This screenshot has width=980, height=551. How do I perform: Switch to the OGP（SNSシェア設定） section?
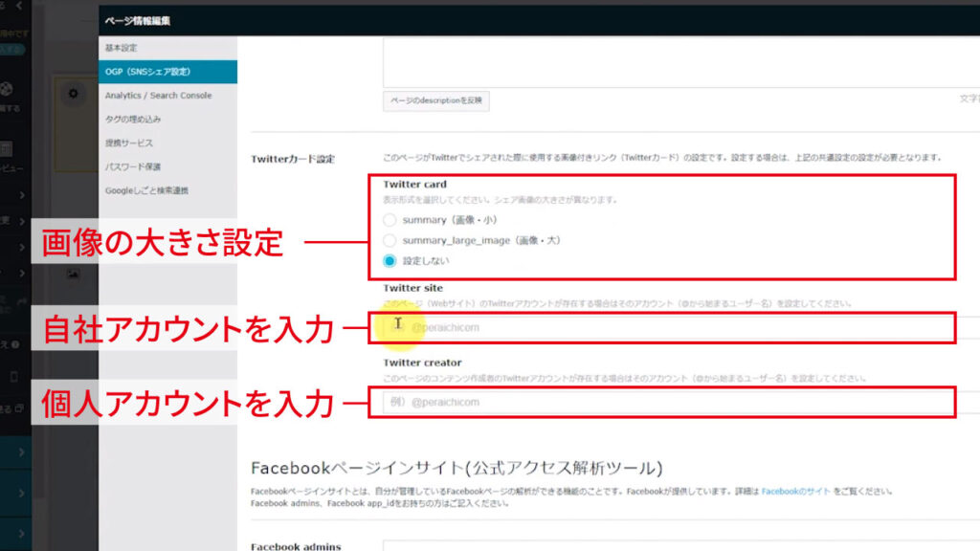tap(167, 72)
